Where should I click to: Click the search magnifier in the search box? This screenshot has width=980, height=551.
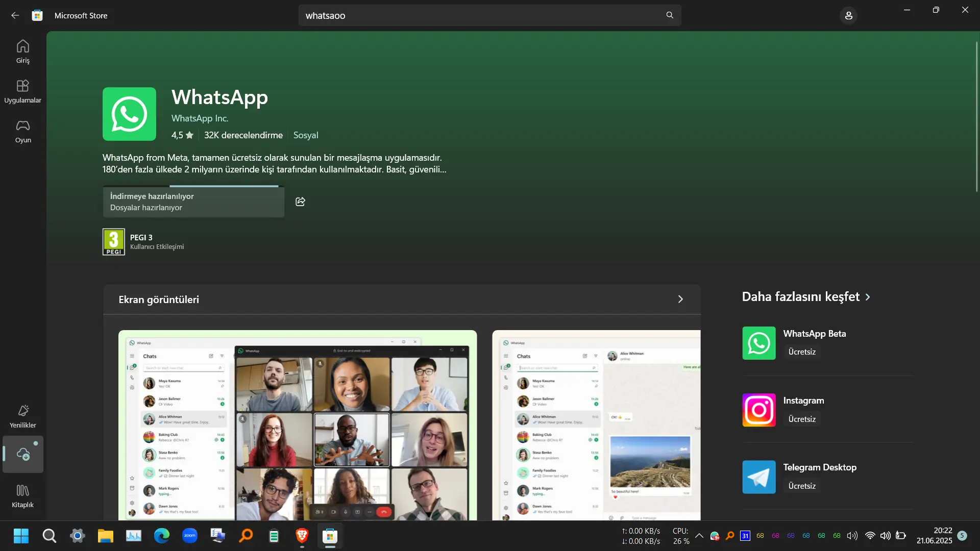pos(670,15)
